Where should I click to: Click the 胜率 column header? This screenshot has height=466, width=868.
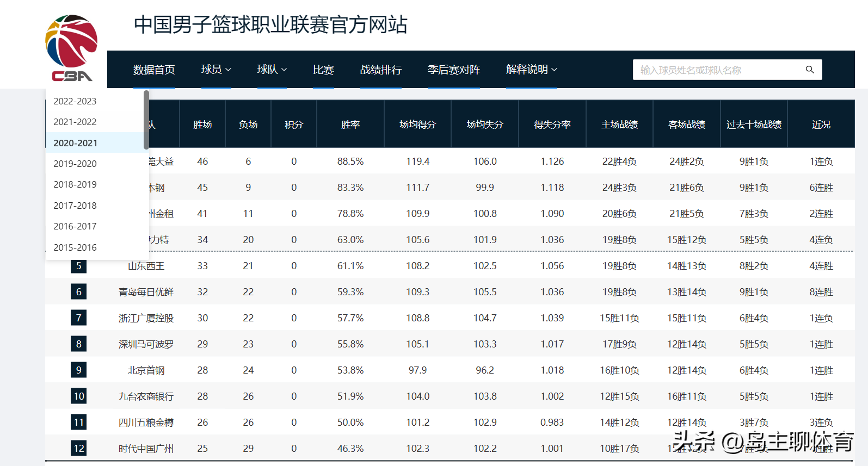[x=350, y=125]
